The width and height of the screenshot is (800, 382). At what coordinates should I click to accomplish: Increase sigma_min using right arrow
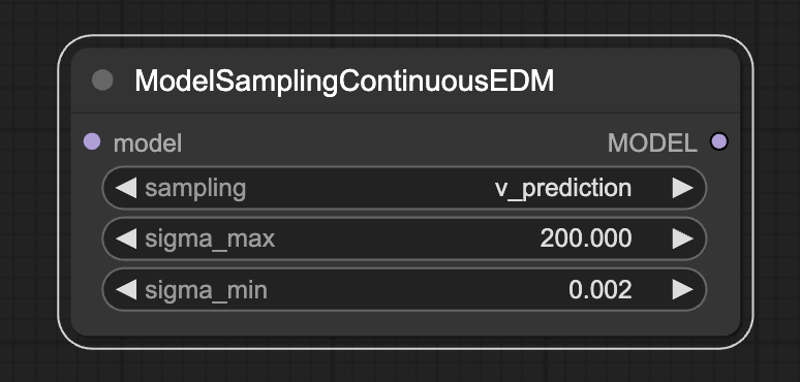click(683, 290)
